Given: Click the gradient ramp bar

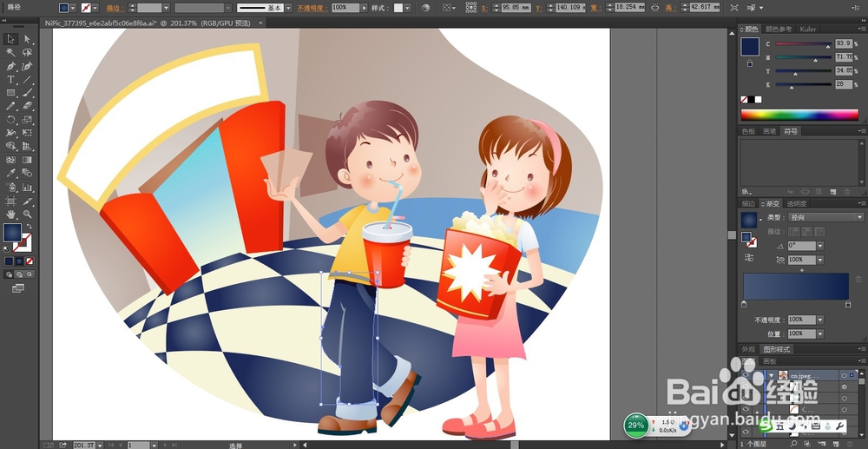Looking at the screenshot, I should point(795,287).
